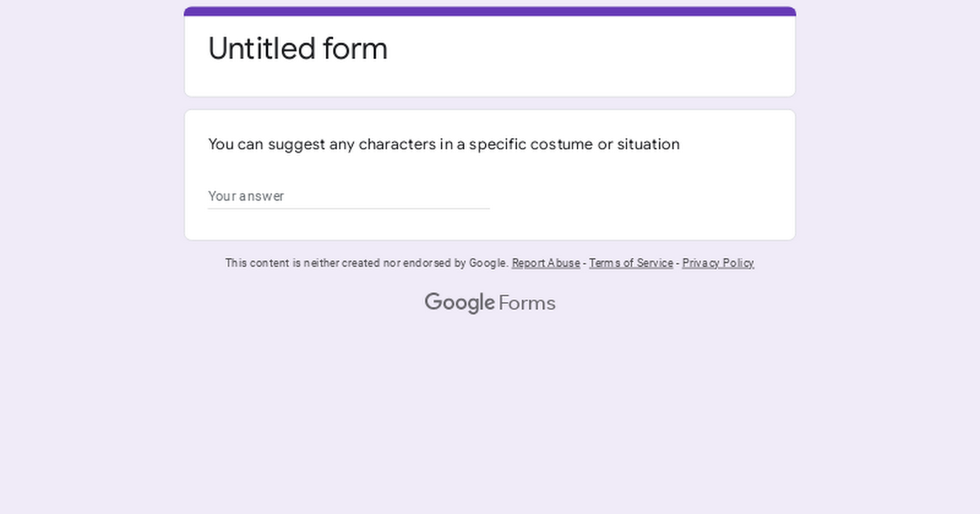Viewport: 980px width, 514px height.
Task: Click the underline beneath the answer field
Action: click(349, 208)
